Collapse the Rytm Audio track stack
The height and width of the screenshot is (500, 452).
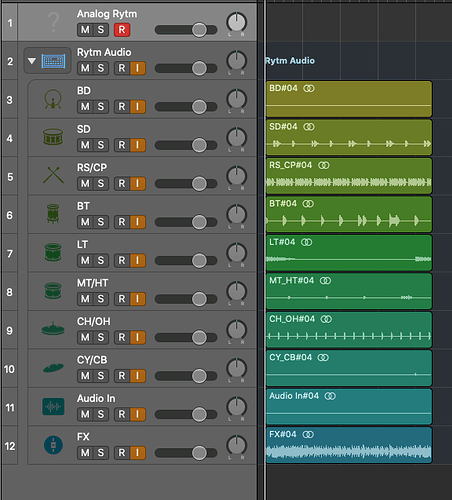32,61
